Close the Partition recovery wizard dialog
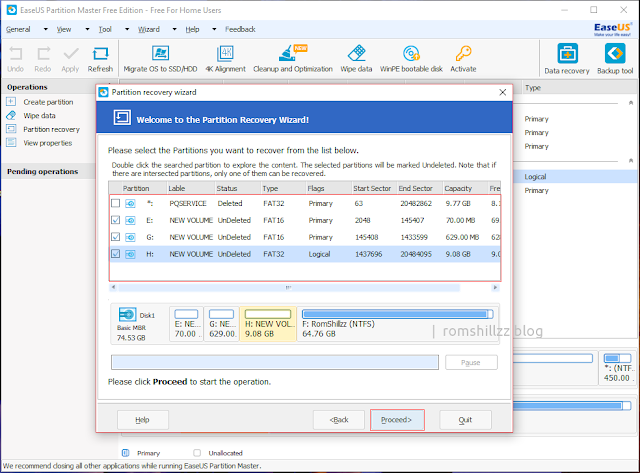Screen dimensions: 640x473 click(x=503, y=92)
